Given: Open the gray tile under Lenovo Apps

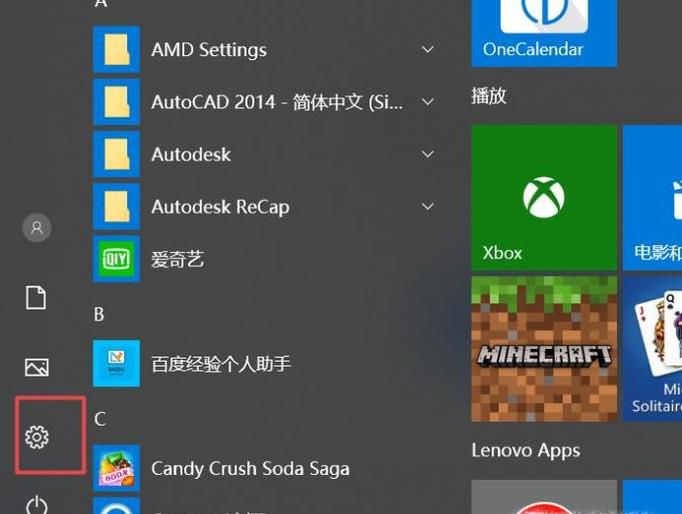Looking at the screenshot, I should point(544,497).
